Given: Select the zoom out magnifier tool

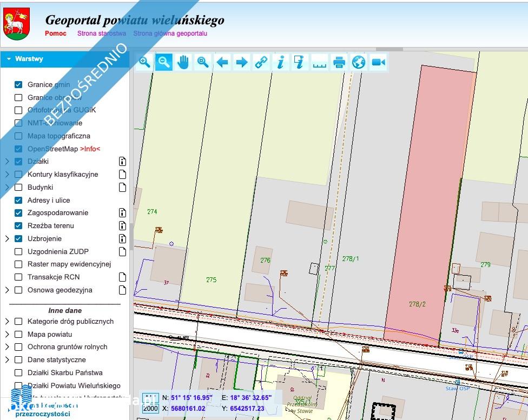Looking at the screenshot, I should pyautogui.click(x=164, y=62).
